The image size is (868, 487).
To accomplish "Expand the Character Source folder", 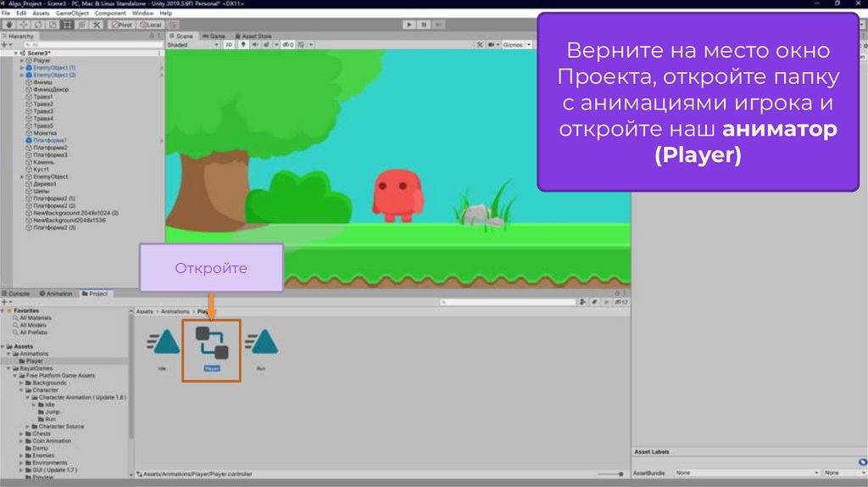I will 28,427.
